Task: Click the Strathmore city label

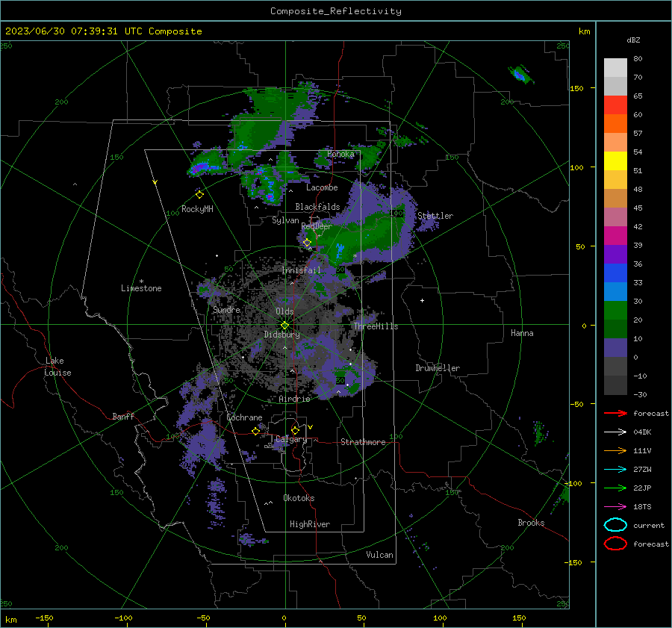Action: click(x=363, y=442)
